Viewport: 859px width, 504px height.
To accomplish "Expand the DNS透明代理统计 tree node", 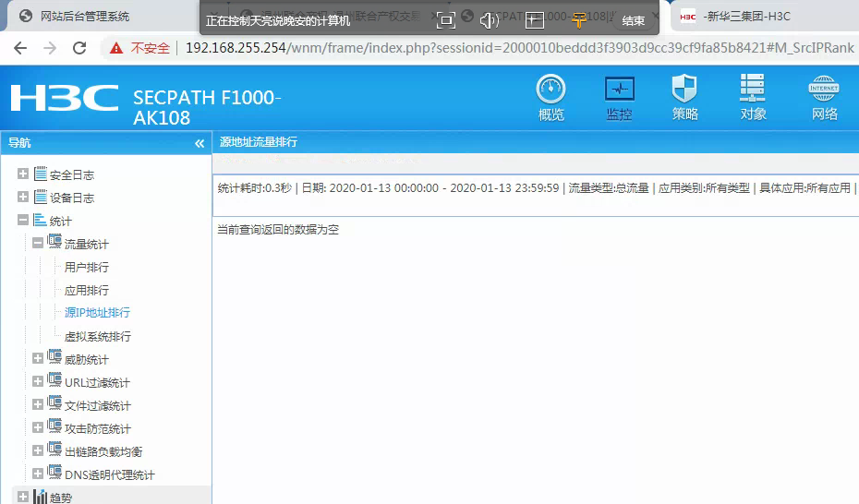I will (x=37, y=474).
